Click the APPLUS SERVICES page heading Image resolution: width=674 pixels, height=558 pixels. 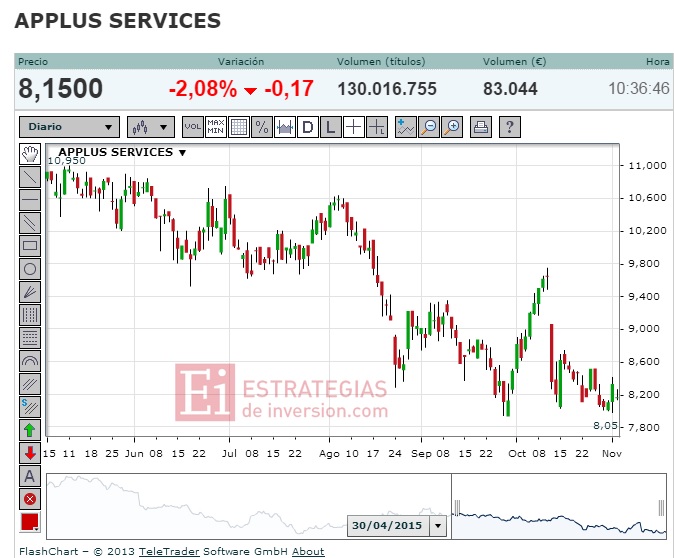(x=118, y=21)
